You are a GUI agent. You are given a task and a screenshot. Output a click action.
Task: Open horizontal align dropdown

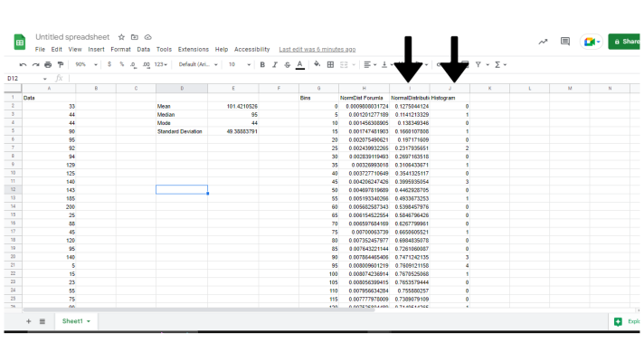point(370,64)
